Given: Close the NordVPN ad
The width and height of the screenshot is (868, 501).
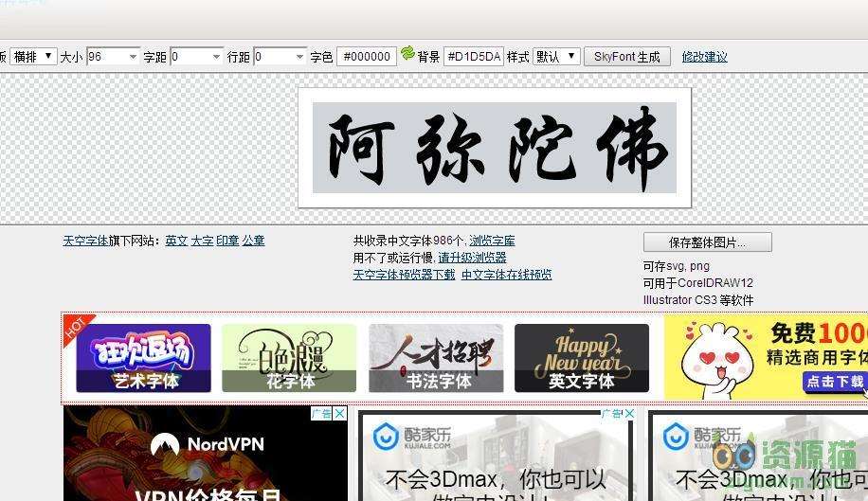Looking at the screenshot, I should click(340, 414).
